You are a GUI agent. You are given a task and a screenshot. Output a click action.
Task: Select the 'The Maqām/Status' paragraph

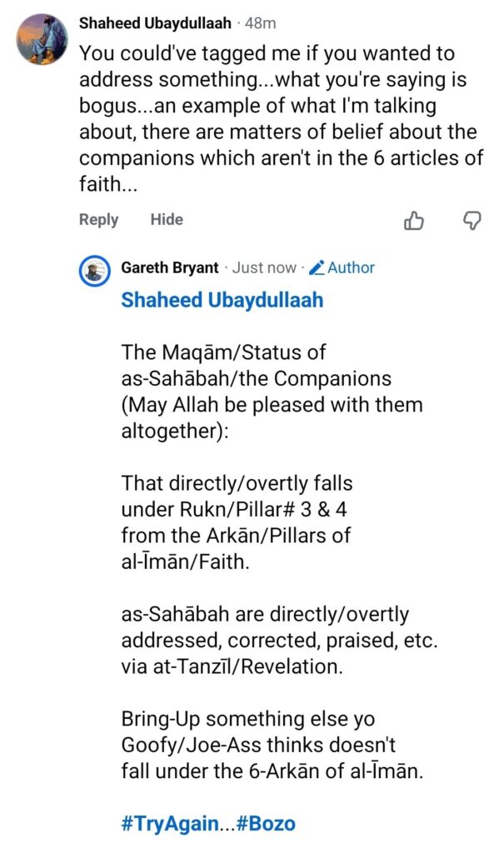(x=272, y=392)
